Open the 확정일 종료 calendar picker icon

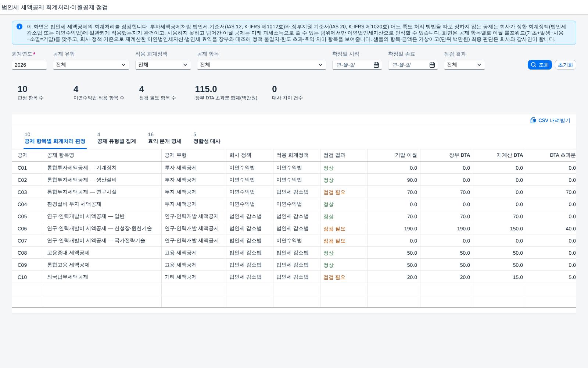[432, 65]
